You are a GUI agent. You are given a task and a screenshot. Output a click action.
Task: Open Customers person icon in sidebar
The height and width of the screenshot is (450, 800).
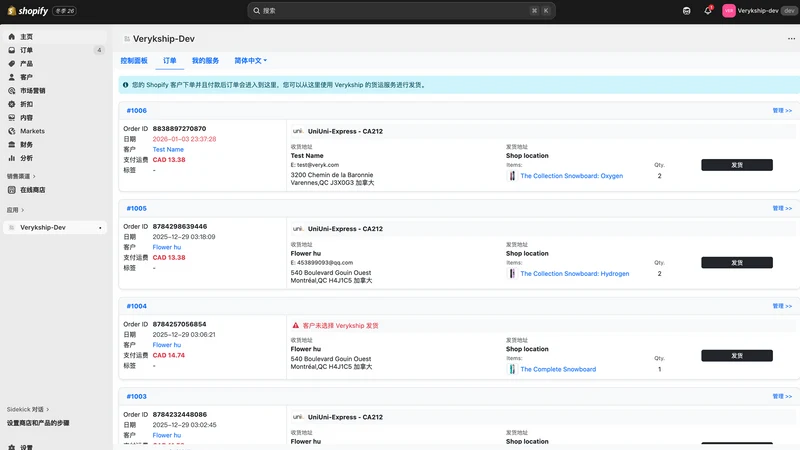[x=12, y=77]
